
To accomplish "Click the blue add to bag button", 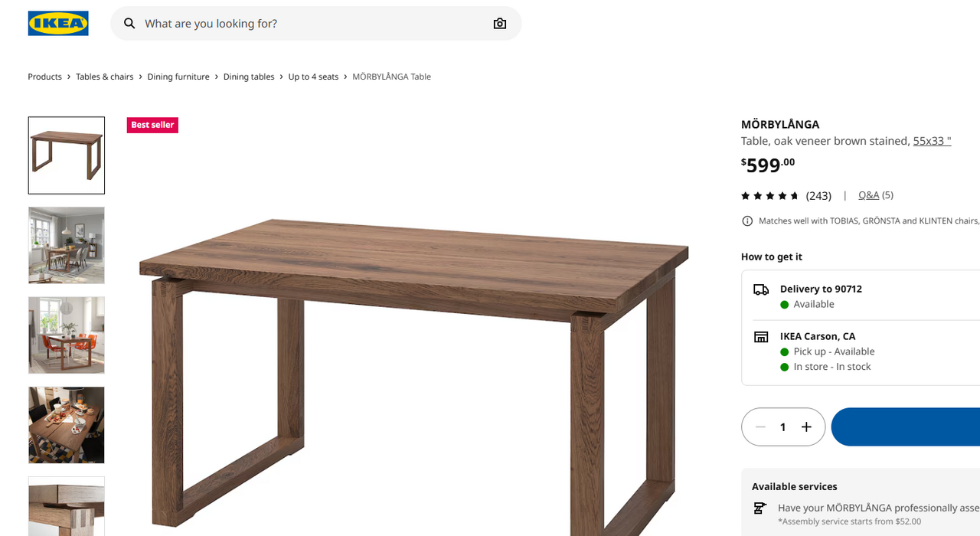I will click(x=905, y=427).
